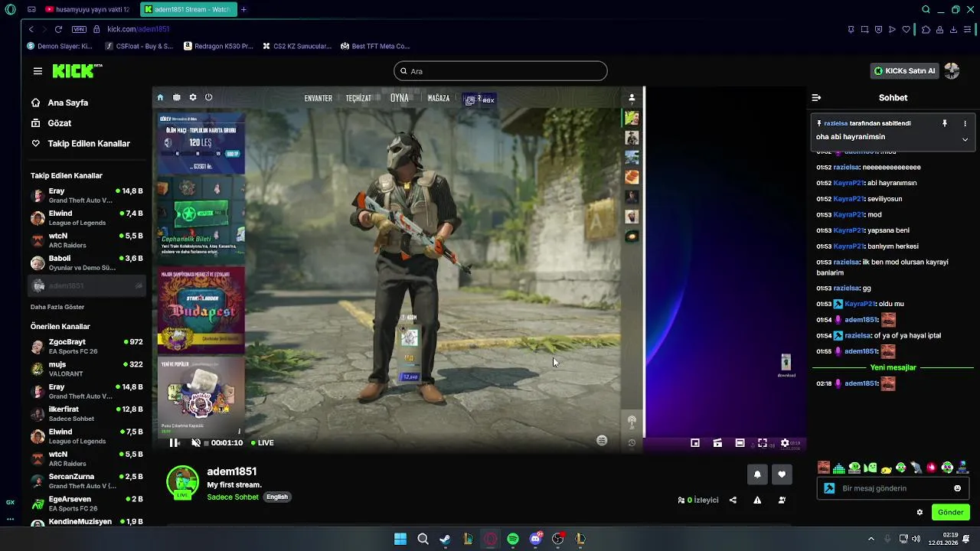Image resolution: width=980 pixels, height=551 pixels.
Task: Enter fullscreen on the player
Action: click(763, 443)
